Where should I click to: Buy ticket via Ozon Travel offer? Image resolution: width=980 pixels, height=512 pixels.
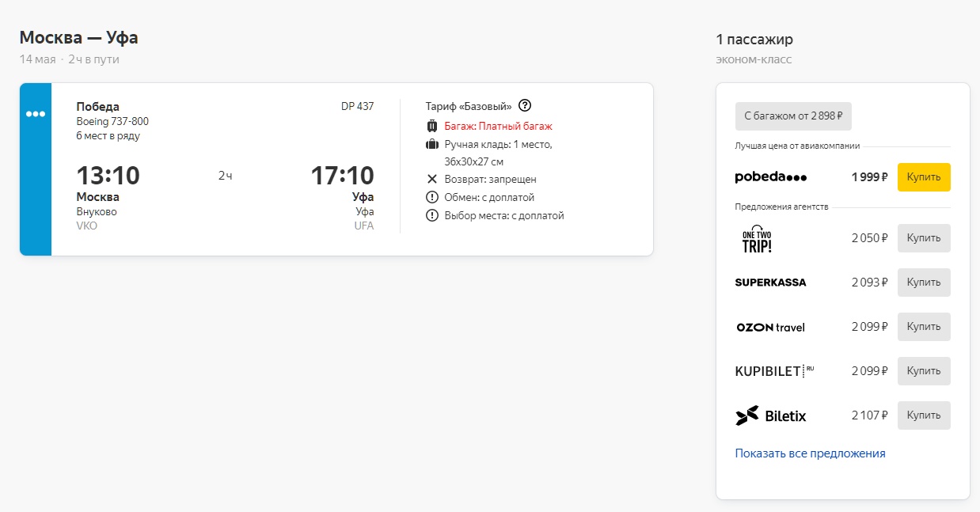pos(924,327)
